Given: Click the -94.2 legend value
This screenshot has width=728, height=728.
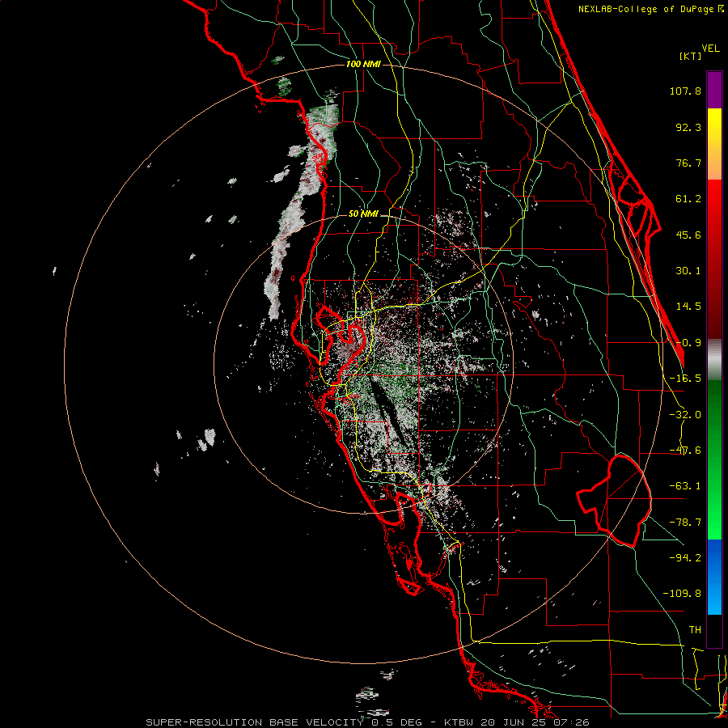Looking at the screenshot, I should 685,558.
